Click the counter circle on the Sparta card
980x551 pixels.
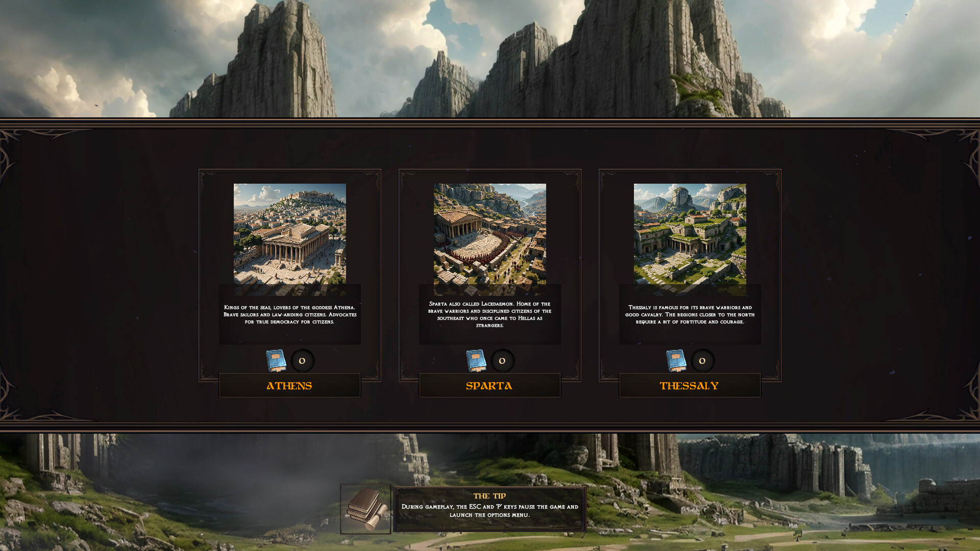coord(502,360)
